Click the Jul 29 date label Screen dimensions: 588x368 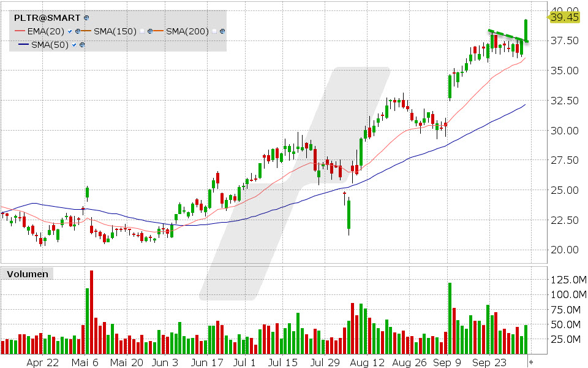click(325, 362)
